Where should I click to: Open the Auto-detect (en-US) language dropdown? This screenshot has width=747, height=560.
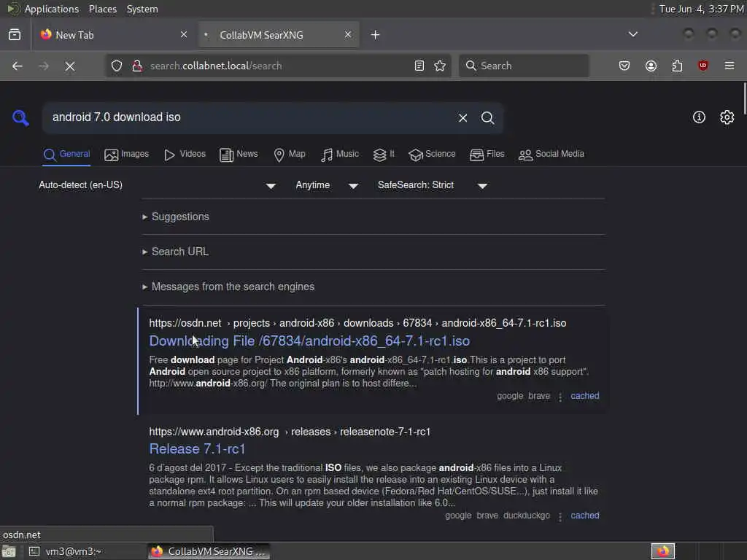(158, 185)
